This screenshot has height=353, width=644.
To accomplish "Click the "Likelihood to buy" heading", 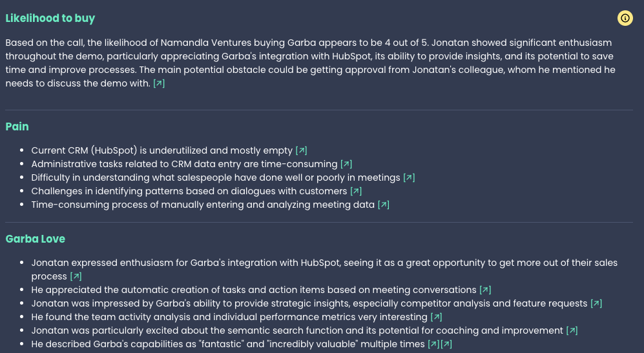I will tap(50, 18).
